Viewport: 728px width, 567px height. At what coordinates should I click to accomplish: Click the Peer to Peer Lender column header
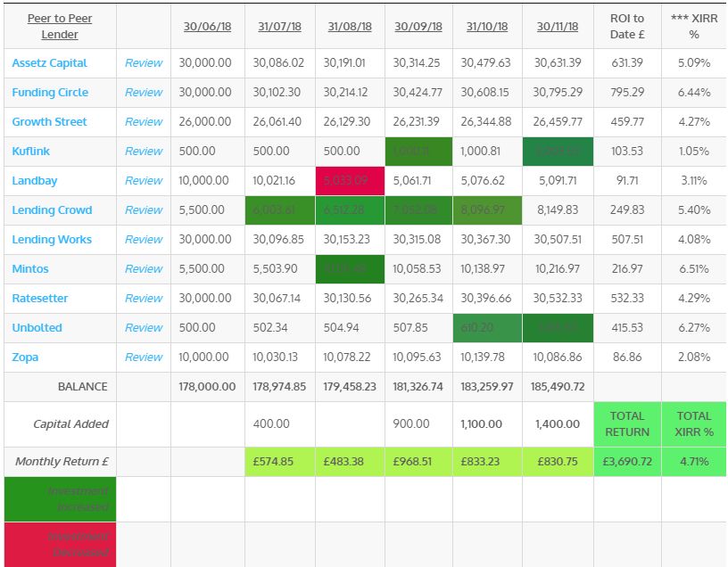point(60,27)
